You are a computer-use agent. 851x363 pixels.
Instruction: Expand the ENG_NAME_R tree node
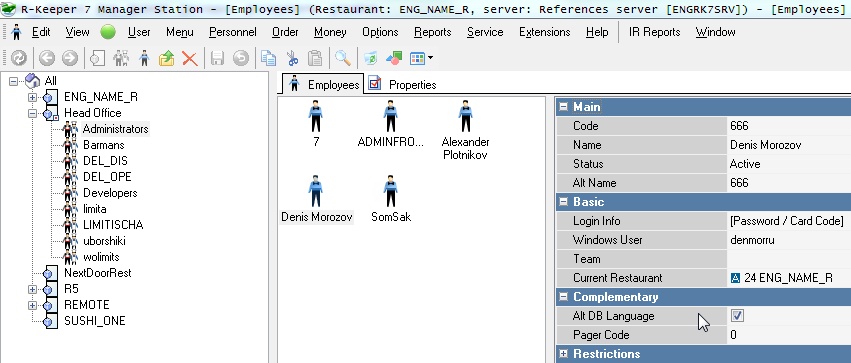[x=33, y=98]
